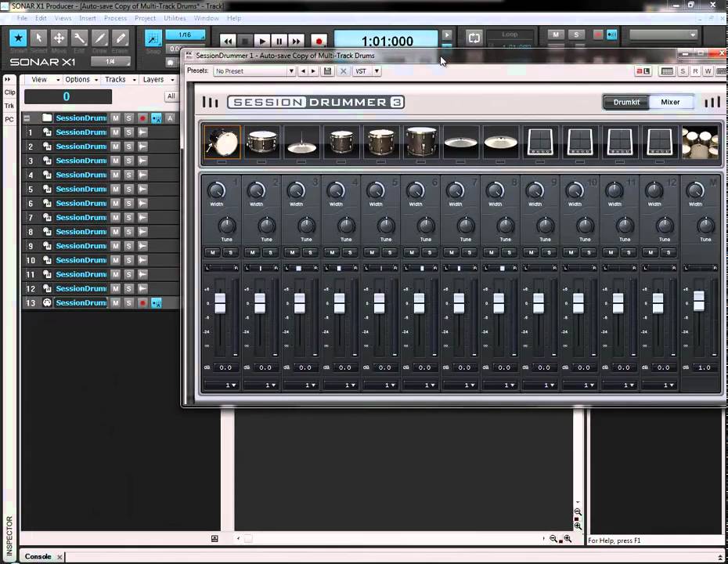
Task: Open the channel 6 output dropdown
Action: coord(420,385)
